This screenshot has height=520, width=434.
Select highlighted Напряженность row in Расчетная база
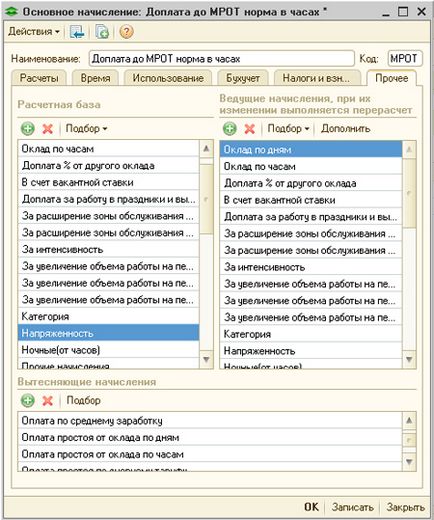click(109, 333)
